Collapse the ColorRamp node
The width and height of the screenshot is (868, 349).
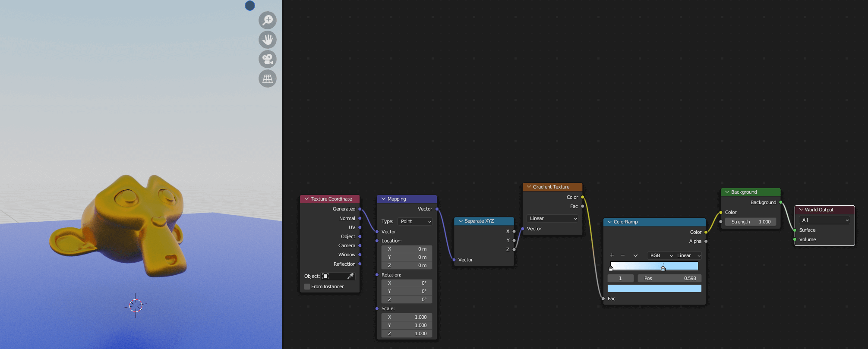pyautogui.click(x=609, y=222)
